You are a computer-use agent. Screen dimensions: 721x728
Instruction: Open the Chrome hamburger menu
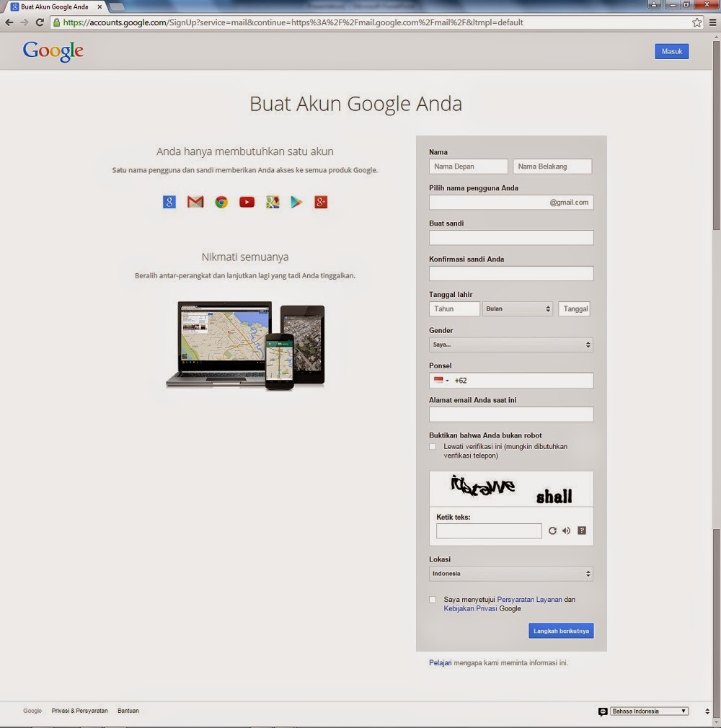712,22
